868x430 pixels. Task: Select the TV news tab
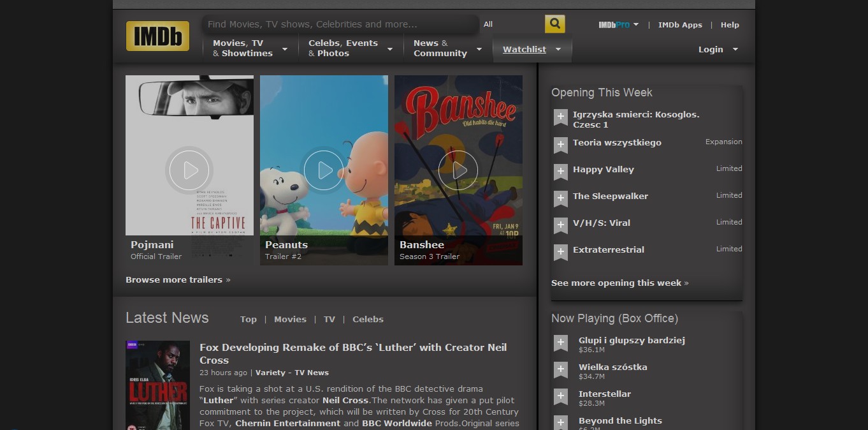click(329, 319)
